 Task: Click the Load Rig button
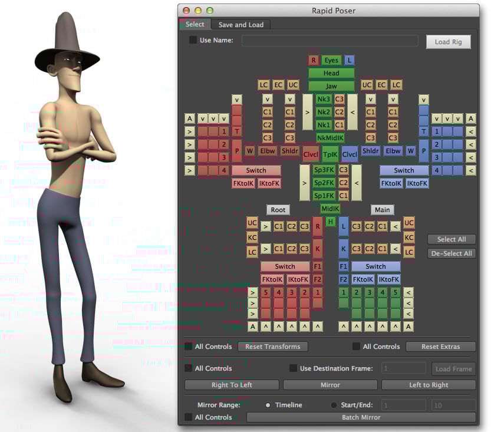coord(449,42)
